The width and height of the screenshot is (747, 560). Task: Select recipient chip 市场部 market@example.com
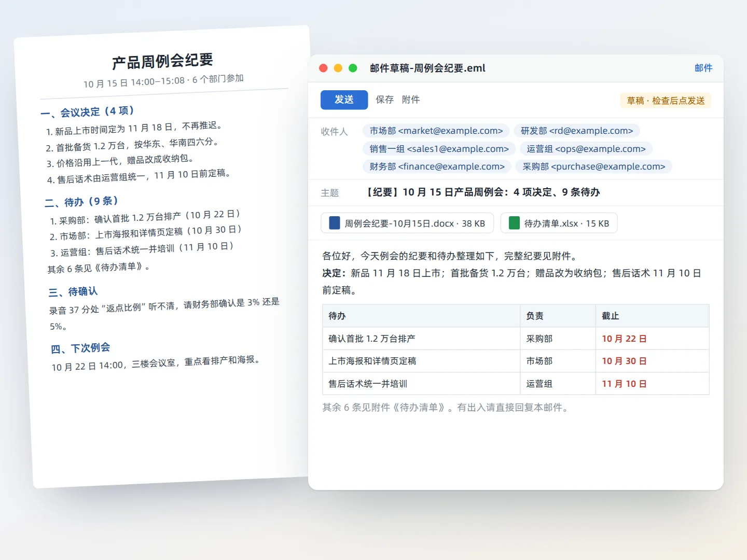[x=436, y=131]
